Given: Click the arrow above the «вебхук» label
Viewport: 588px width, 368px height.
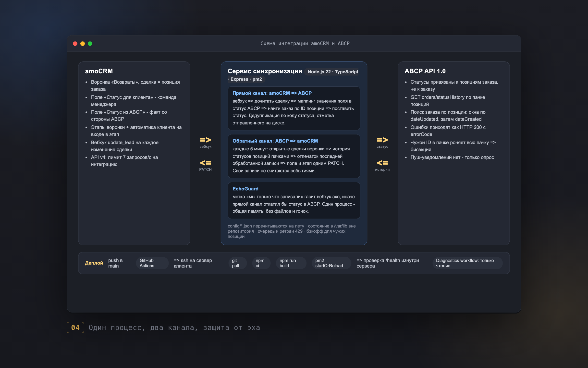Looking at the screenshot, I should pos(205,140).
